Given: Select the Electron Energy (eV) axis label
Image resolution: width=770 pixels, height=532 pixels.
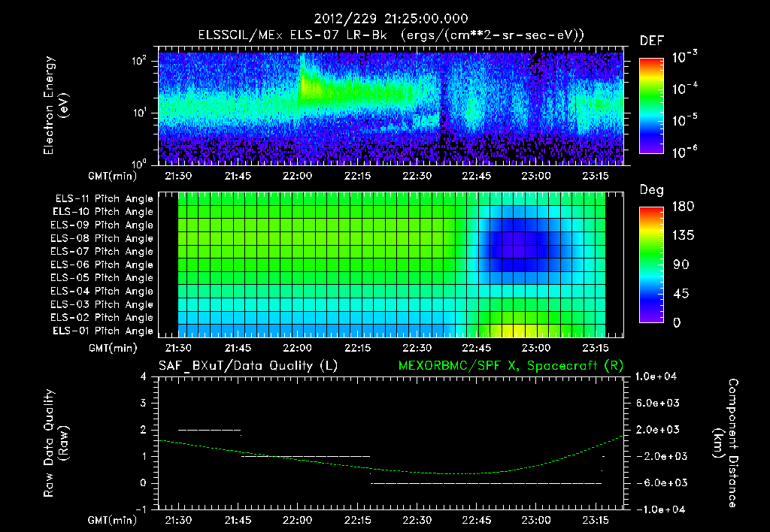Looking at the screenshot, I should pos(56,105).
